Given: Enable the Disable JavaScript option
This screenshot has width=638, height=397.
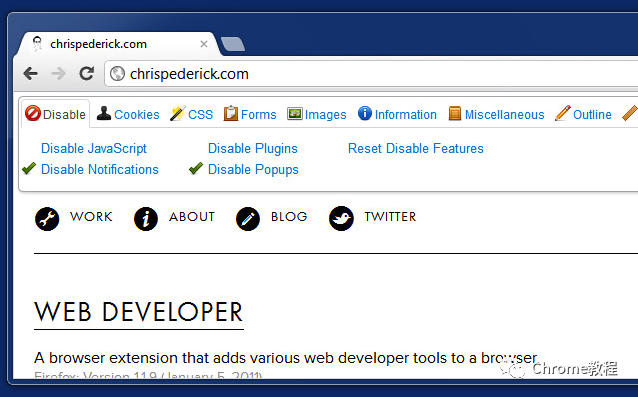Looking at the screenshot, I should coord(94,148).
